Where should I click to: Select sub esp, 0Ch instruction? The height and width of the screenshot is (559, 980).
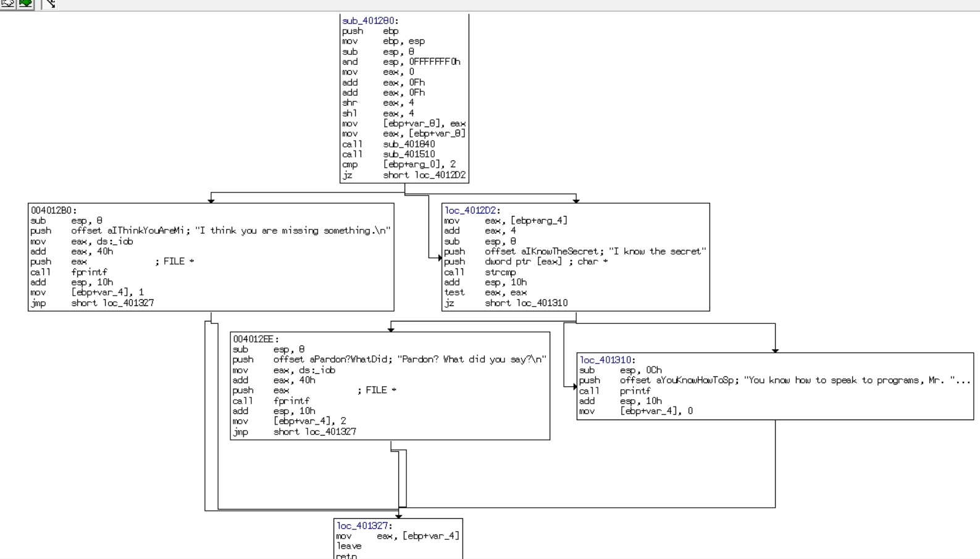(x=621, y=370)
